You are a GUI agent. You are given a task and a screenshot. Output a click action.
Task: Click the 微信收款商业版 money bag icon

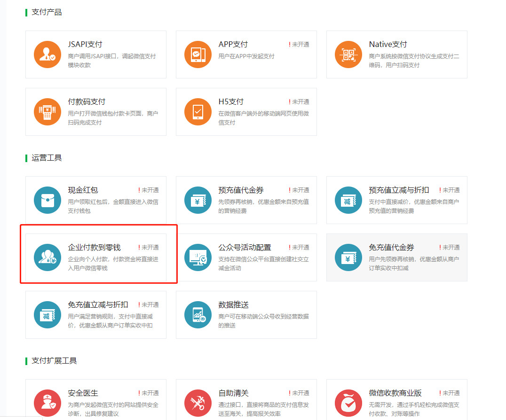[348, 403]
